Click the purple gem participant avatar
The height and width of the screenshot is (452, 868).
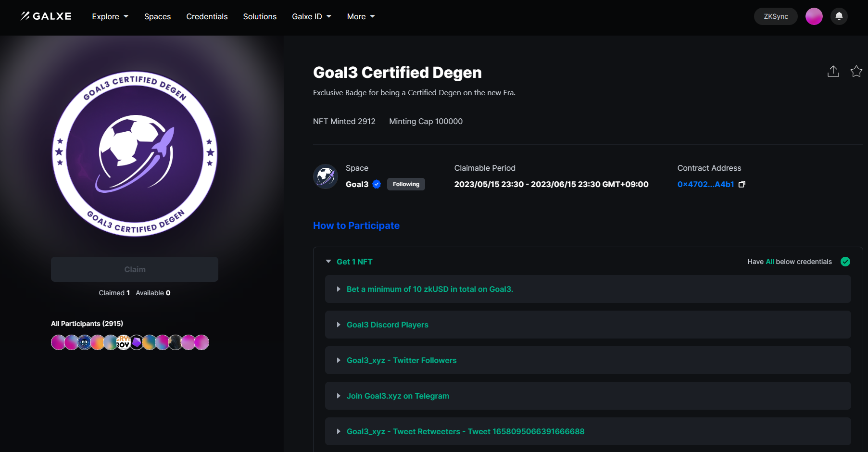(x=137, y=342)
